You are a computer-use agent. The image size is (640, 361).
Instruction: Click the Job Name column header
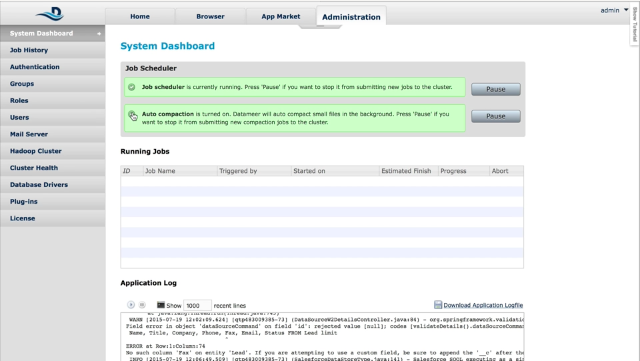coord(180,171)
